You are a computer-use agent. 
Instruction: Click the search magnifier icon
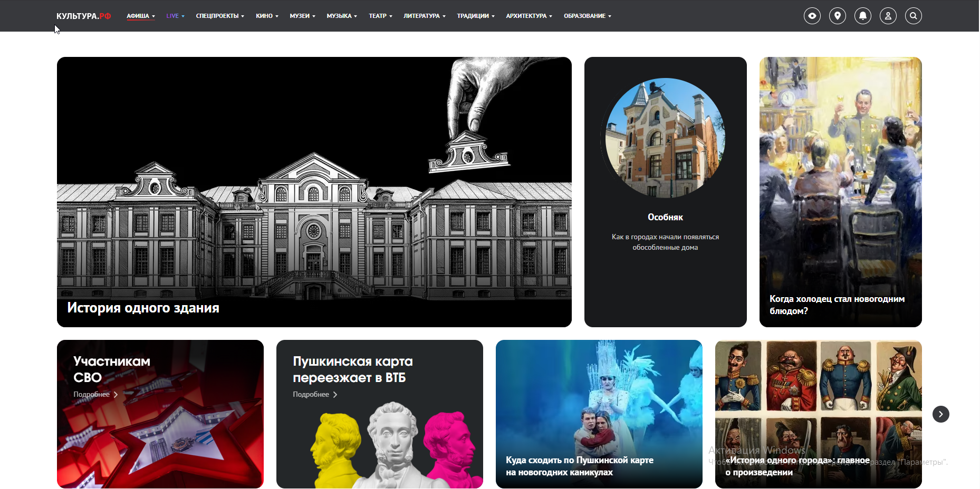913,16
